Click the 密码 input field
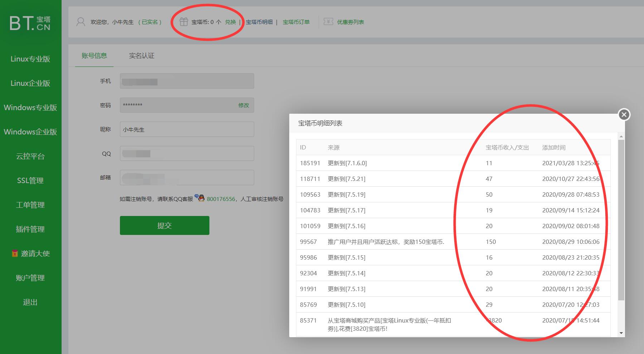 (187, 105)
